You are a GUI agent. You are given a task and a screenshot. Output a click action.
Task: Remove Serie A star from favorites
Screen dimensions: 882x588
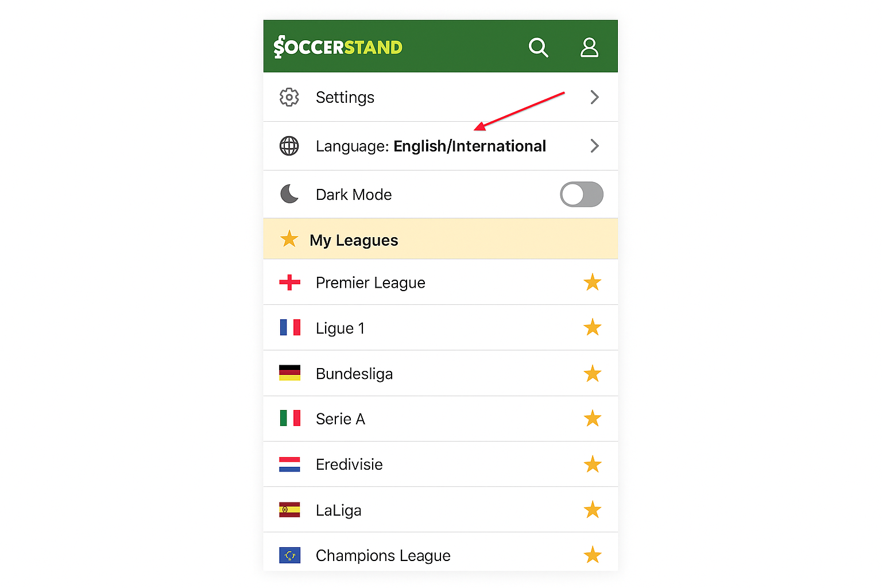click(592, 419)
